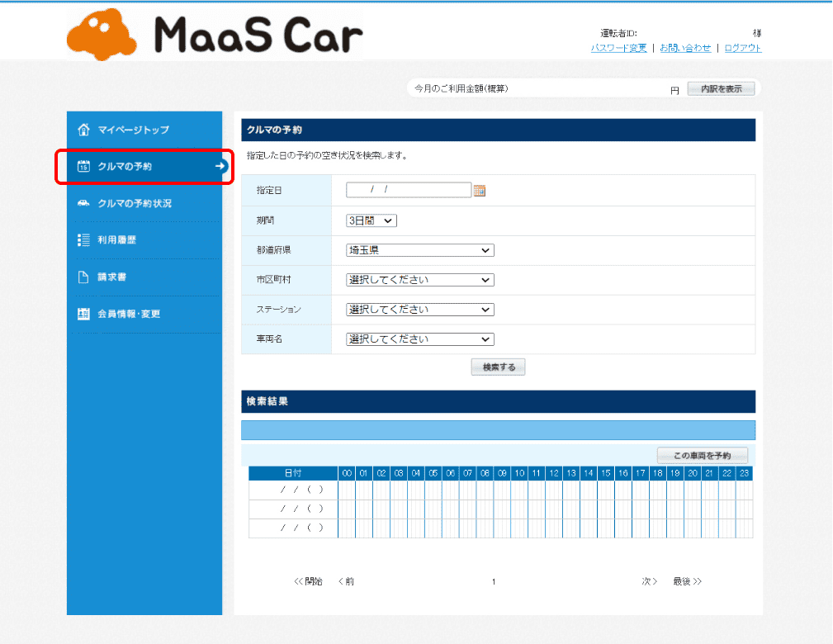833x644 pixels.
Task: Click the house icon for マイページトップ
Action: tap(83, 130)
